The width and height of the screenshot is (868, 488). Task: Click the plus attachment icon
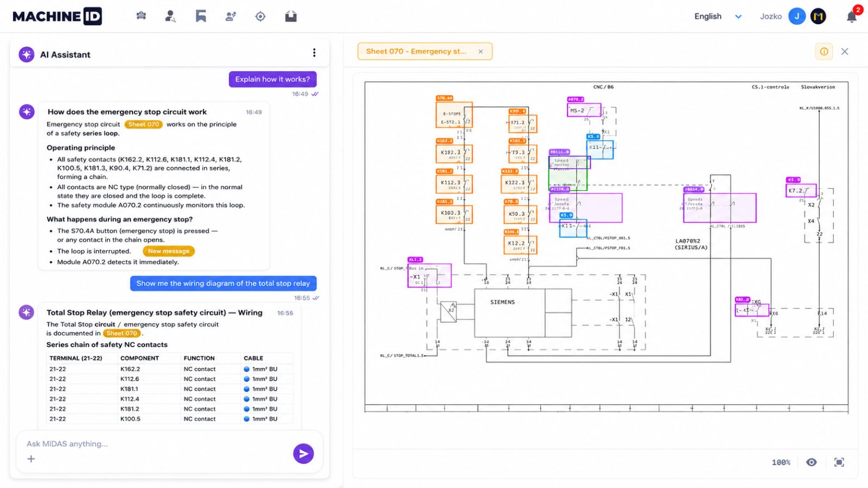tap(31, 459)
